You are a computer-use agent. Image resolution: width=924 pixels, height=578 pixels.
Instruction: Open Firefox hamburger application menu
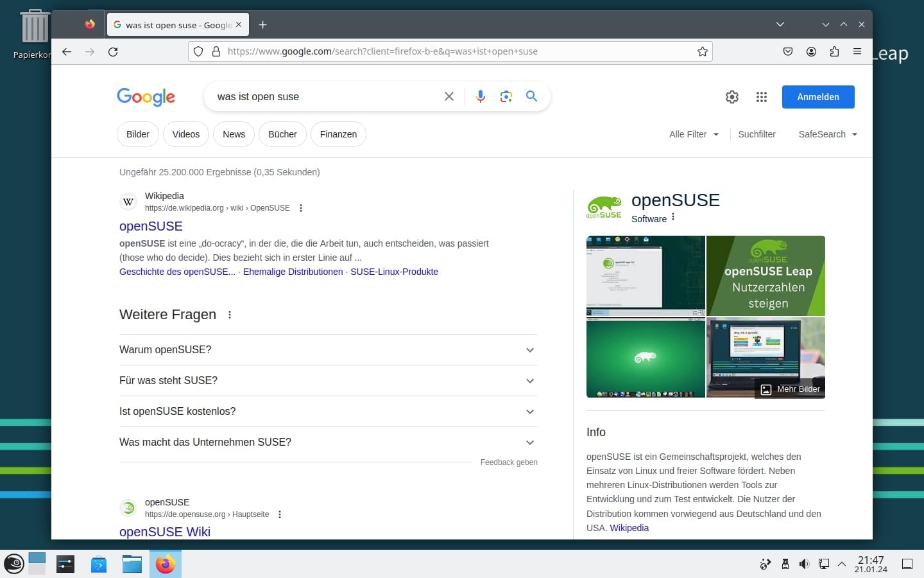(857, 51)
